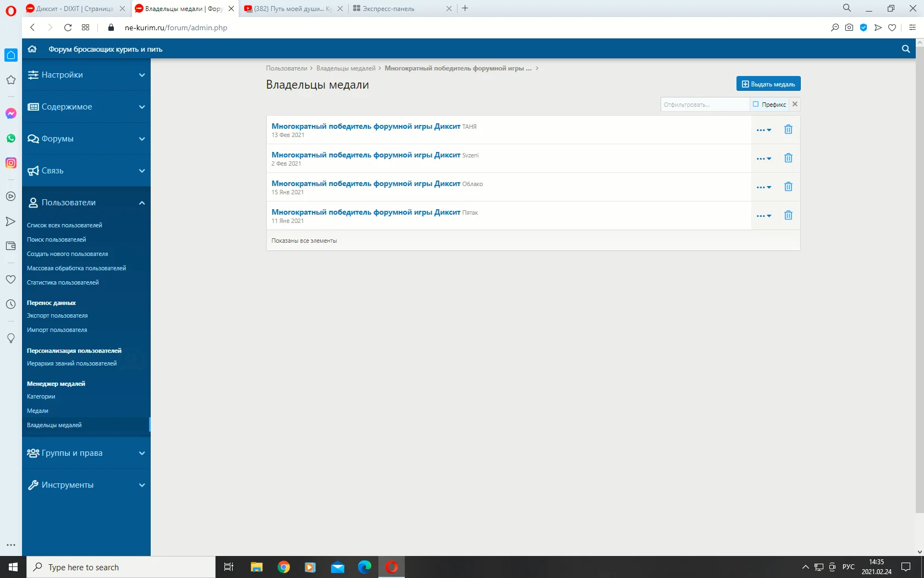
Task: Go to Владельцы медалей breadcrumb link
Action: [x=346, y=68]
